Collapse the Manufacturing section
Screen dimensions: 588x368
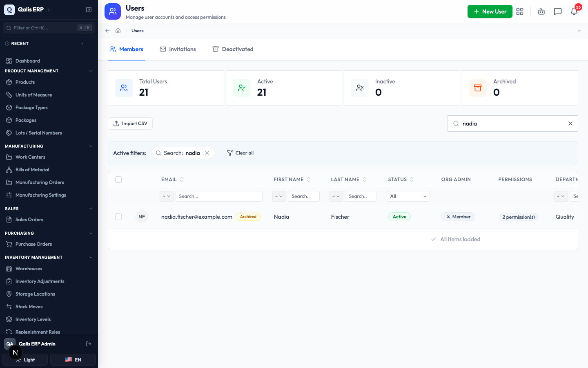pyautogui.click(x=49, y=146)
